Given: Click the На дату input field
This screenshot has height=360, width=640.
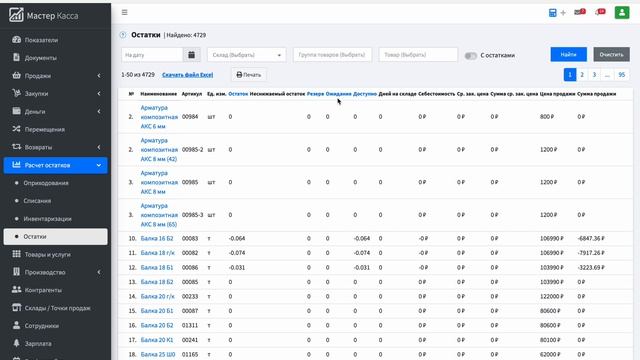Looking at the screenshot, I should point(152,55).
